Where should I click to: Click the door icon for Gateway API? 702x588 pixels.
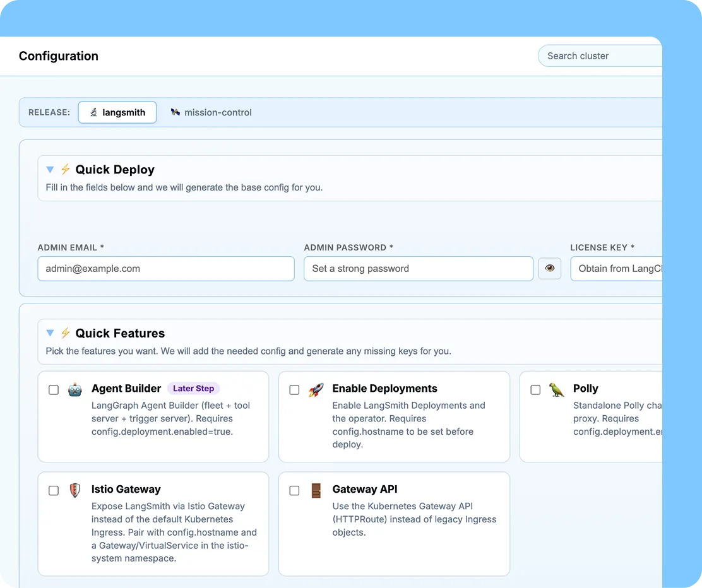[x=316, y=490]
